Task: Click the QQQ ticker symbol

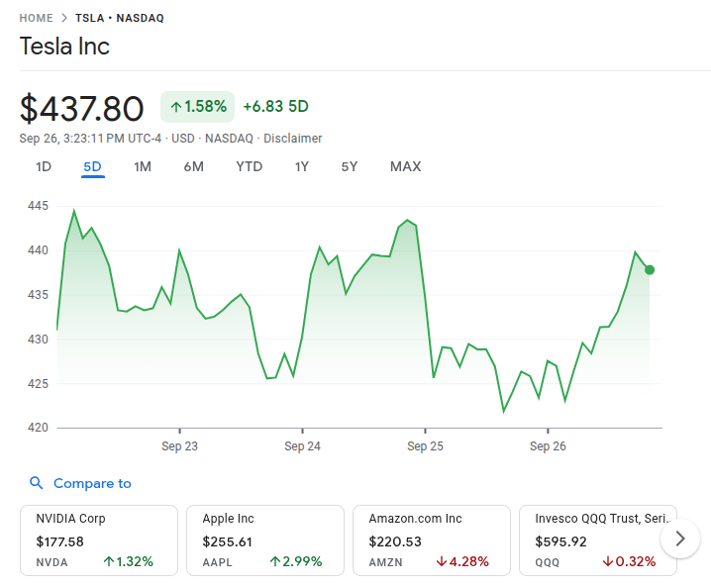Action: click(548, 562)
